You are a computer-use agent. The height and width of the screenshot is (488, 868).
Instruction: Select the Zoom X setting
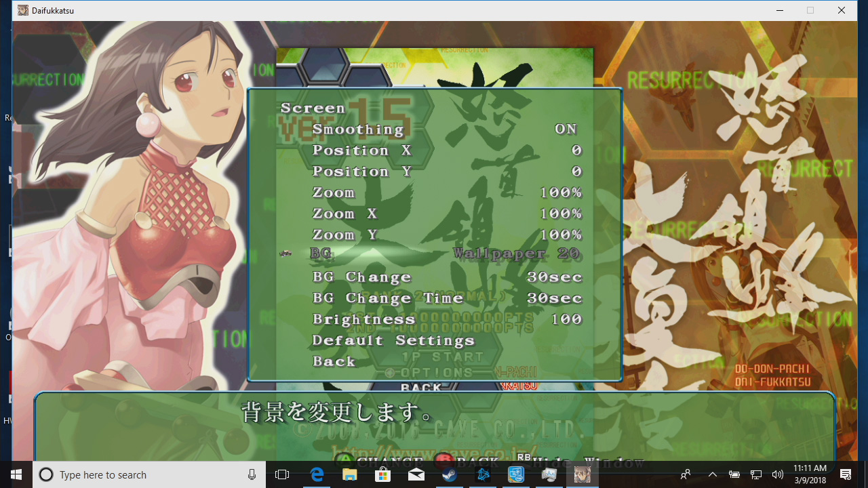[x=344, y=213]
